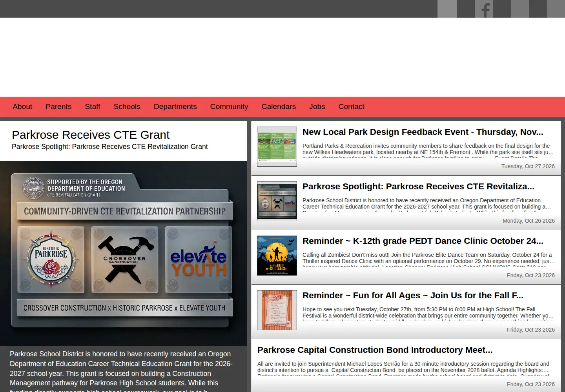Open the Schools menu
The image size is (565, 392).
click(127, 107)
